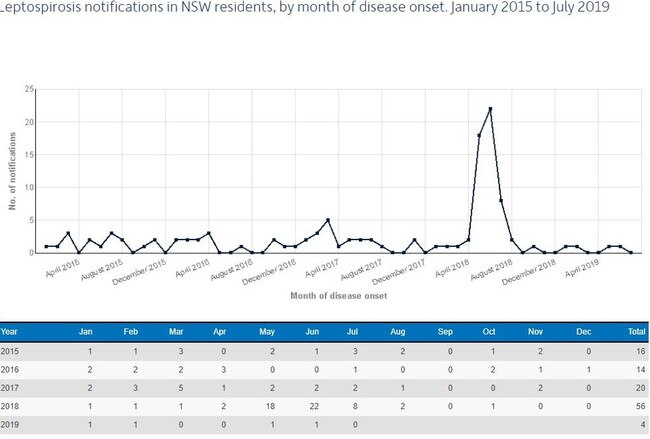The image size is (650, 439).
Task: Click the 2017 total cell showing 20
Action: pyautogui.click(x=641, y=388)
